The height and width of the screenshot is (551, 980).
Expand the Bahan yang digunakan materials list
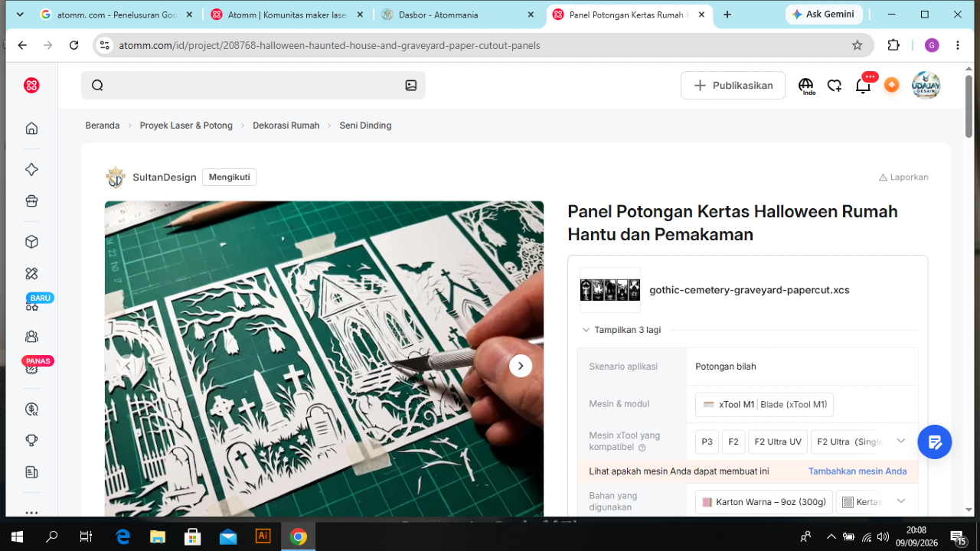coord(901,501)
